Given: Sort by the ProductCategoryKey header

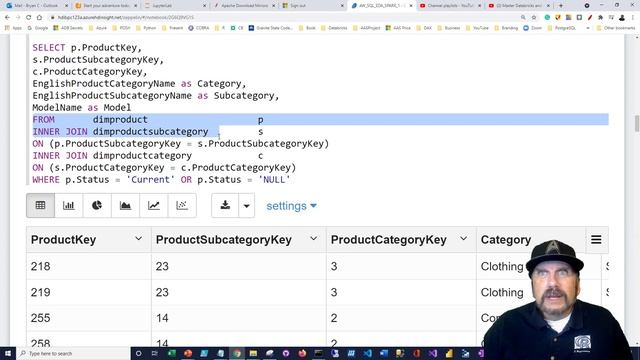Looking at the screenshot, I should [x=389, y=240].
